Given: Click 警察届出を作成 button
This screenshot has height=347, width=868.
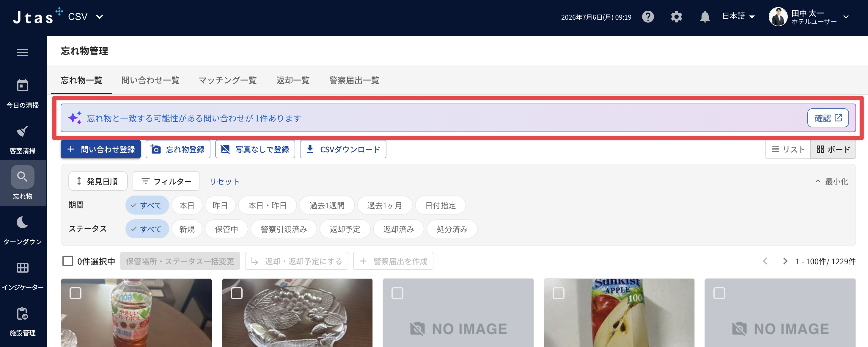Looking at the screenshot, I should tap(393, 261).
